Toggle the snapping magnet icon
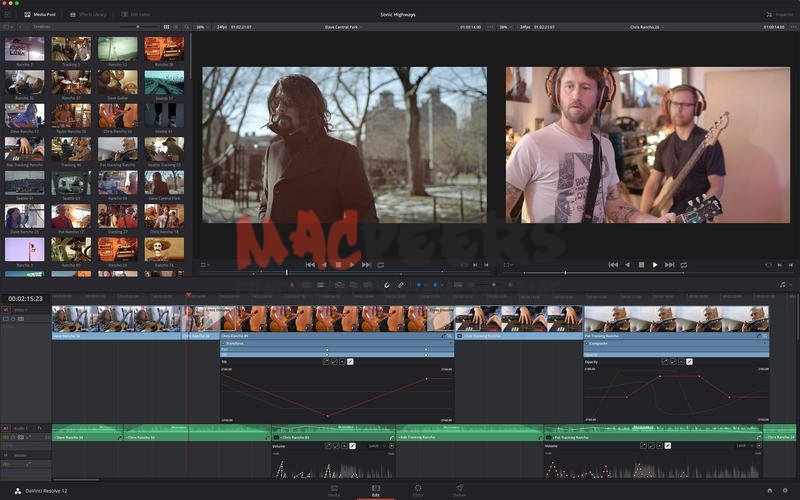800x500 pixels. coord(387,285)
